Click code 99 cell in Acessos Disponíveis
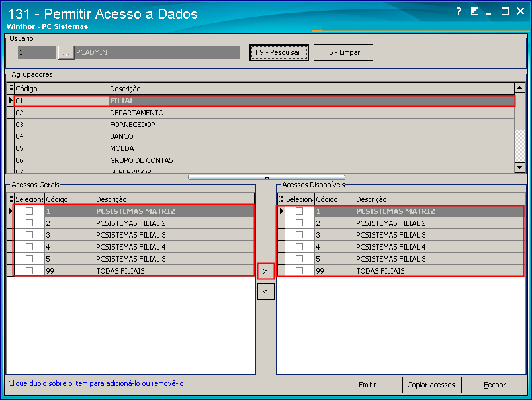532x400 pixels. 335,271
